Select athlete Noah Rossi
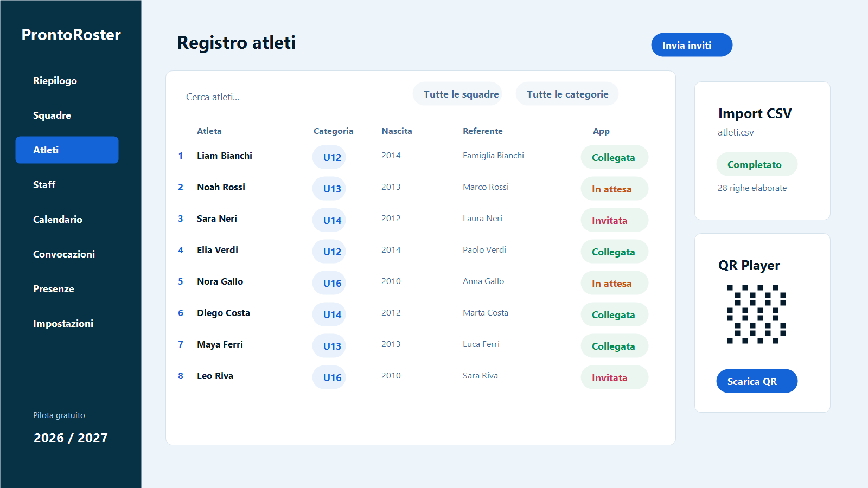The width and height of the screenshot is (868, 488). point(221,188)
